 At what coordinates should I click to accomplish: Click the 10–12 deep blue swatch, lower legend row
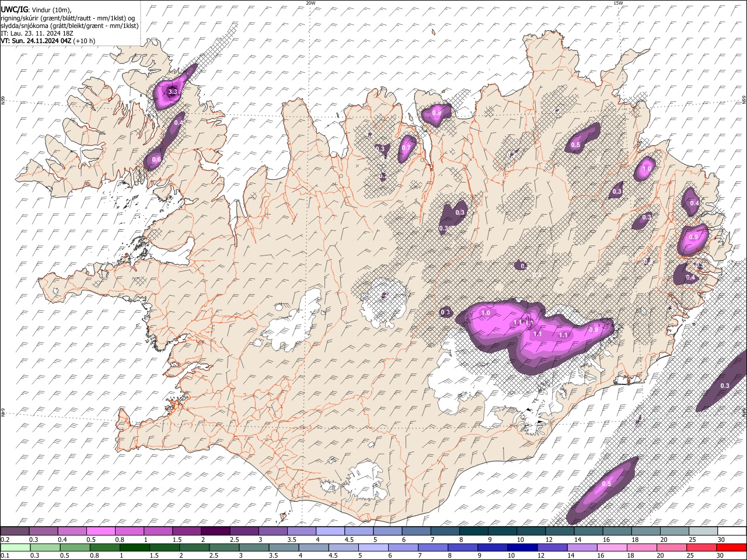click(x=522, y=547)
